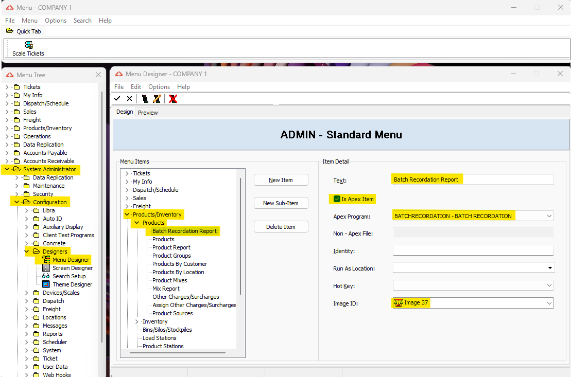Screen dimensions: 588x377
Task: Open the Apex Program dropdown
Action: tap(549, 216)
